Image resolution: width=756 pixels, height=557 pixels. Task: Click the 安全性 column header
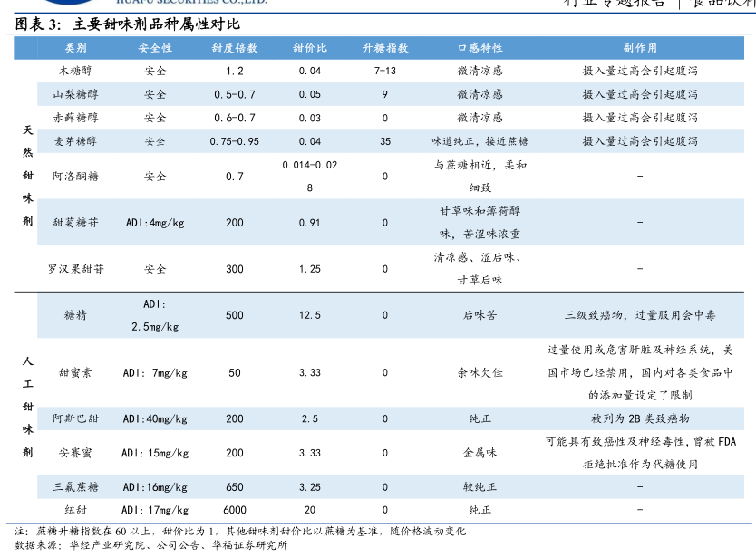tap(155, 47)
